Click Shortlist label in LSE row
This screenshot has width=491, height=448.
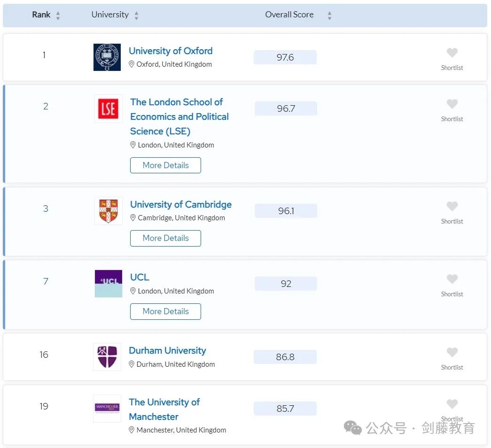click(452, 119)
